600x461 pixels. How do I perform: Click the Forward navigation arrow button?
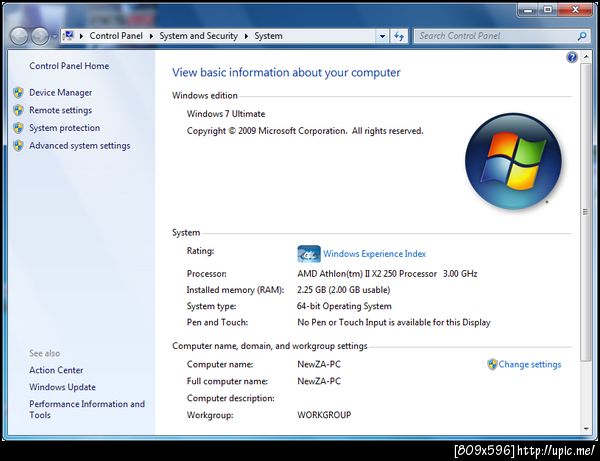[x=40, y=36]
